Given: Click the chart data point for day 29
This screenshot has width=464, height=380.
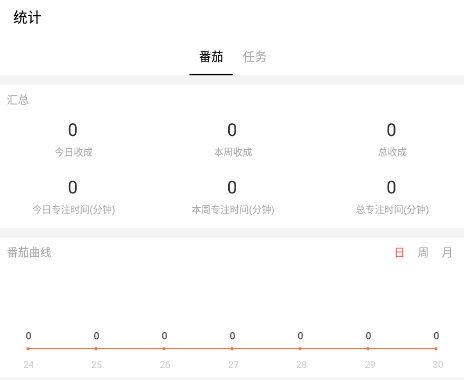Looking at the screenshot, I should click(368, 349).
